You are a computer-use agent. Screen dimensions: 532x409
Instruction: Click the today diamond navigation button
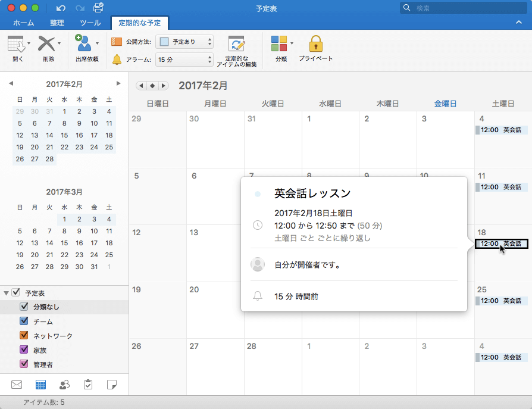click(152, 86)
